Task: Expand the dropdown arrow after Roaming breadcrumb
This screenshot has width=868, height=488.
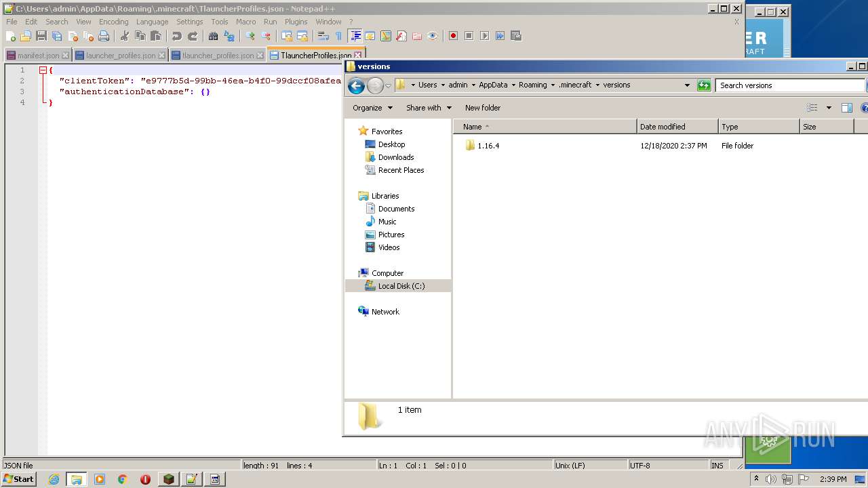Action: click(x=553, y=85)
